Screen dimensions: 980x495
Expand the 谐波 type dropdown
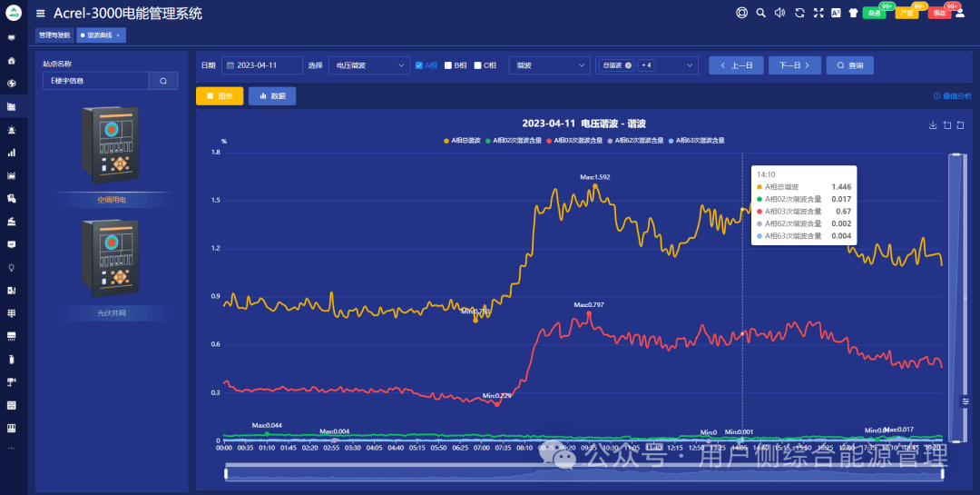(x=549, y=65)
